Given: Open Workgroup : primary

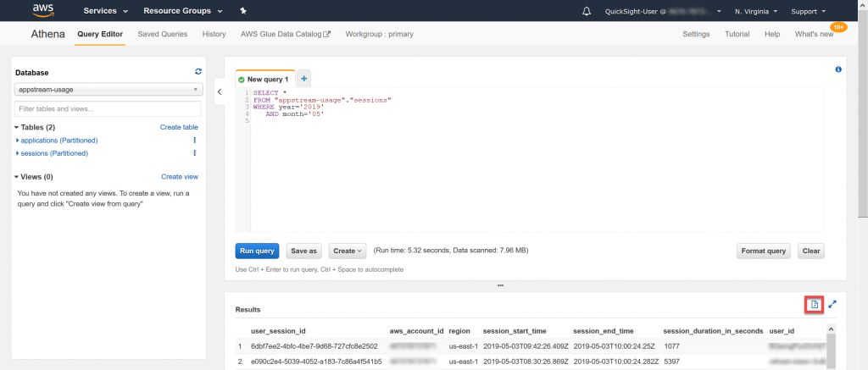Looking at the screenshot, I should click(x=379, y=34).
